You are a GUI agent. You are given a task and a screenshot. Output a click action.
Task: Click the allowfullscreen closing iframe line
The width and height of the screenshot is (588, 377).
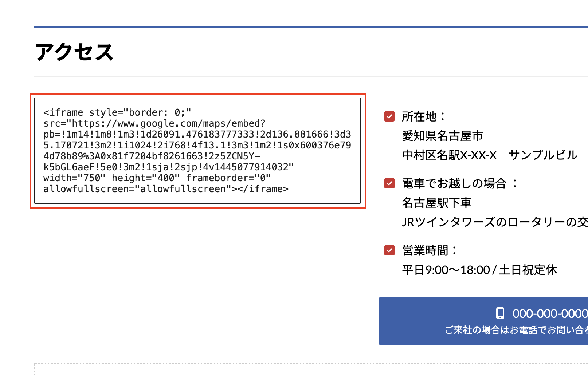[x=166, y=189]
